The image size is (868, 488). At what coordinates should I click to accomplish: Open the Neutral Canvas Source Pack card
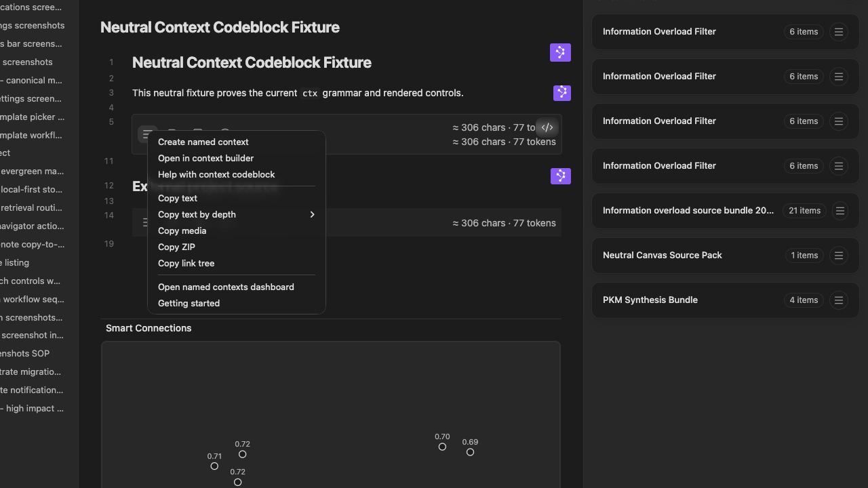pyautogui.click(x=726, y=256)
